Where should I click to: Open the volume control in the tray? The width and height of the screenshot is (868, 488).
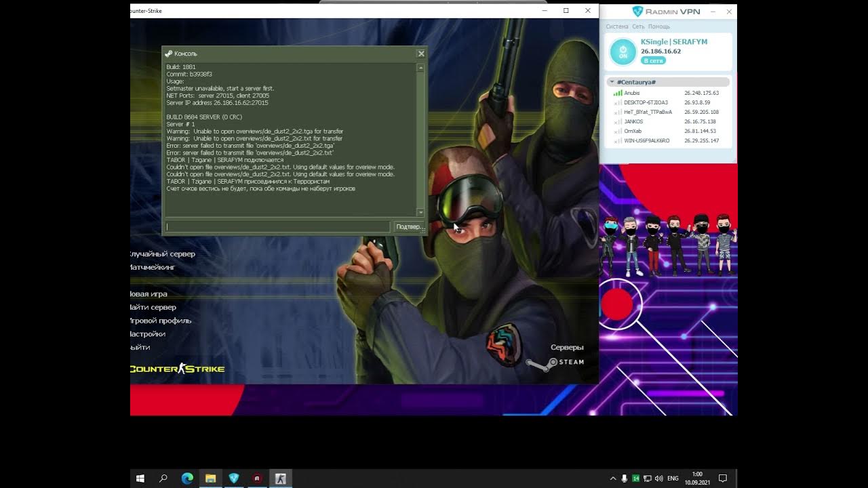pyautogui.click(x=658, y=479)
